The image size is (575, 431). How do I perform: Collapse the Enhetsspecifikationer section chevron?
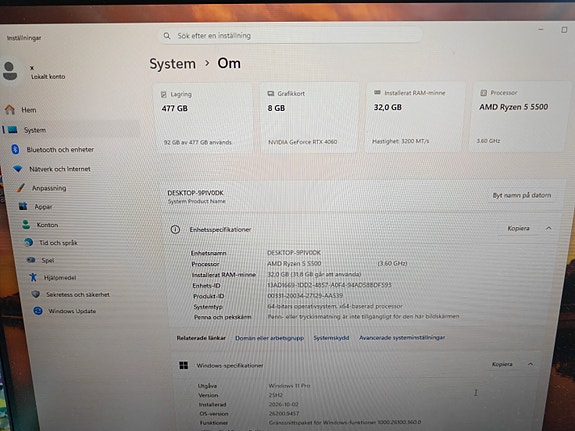pyautogui.click(x=549, y=228)
